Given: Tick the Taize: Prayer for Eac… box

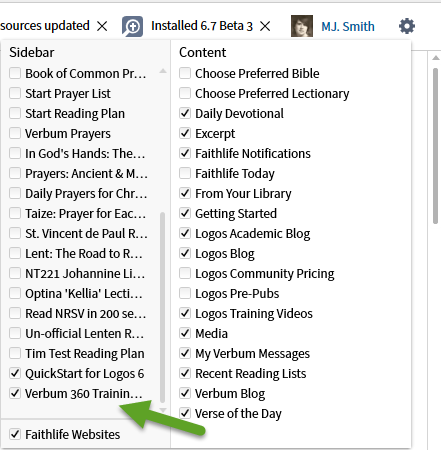Looking at the screenshot, I should tap(15, 213).
